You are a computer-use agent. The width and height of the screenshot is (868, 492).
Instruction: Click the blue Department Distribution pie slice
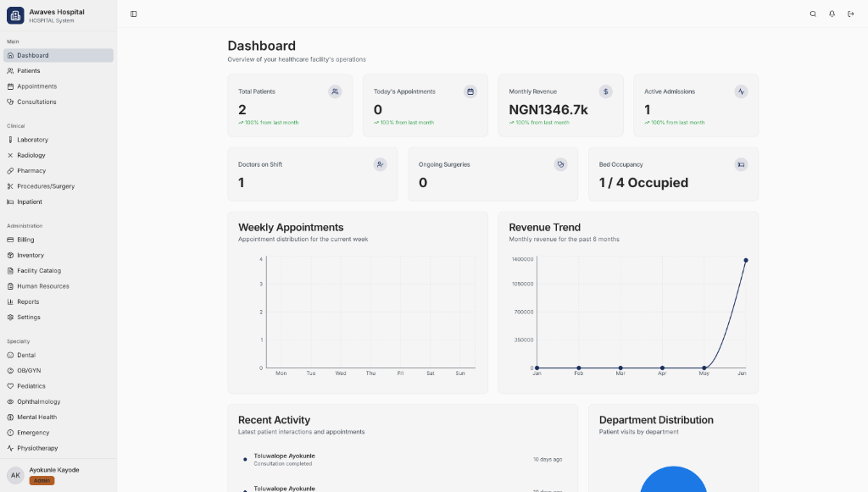point(673,481)
